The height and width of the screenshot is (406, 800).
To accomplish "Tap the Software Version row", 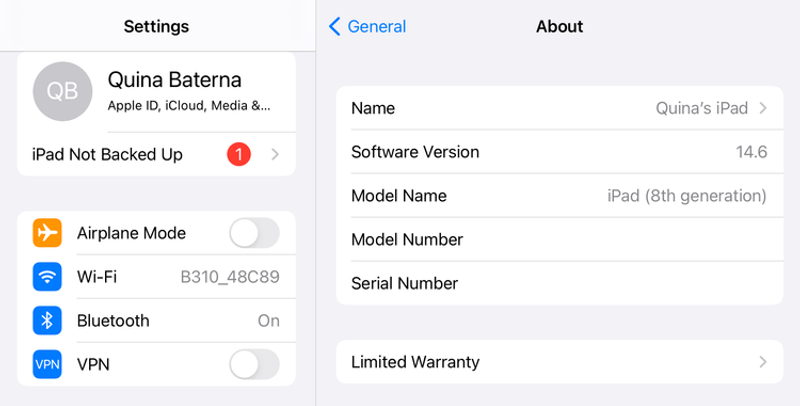I will coord(559,152).
